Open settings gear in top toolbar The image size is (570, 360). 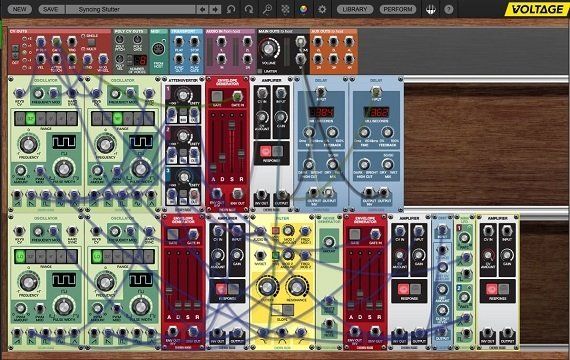click(322, 9)
